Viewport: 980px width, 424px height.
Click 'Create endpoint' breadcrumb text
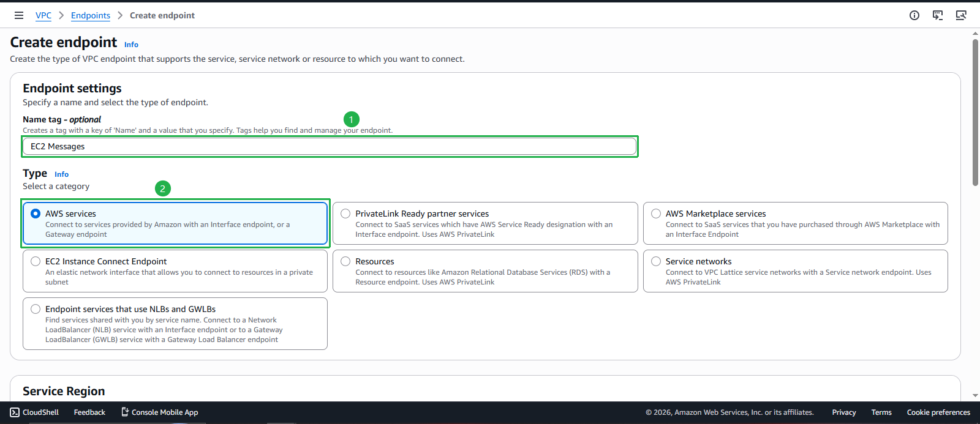162,15
